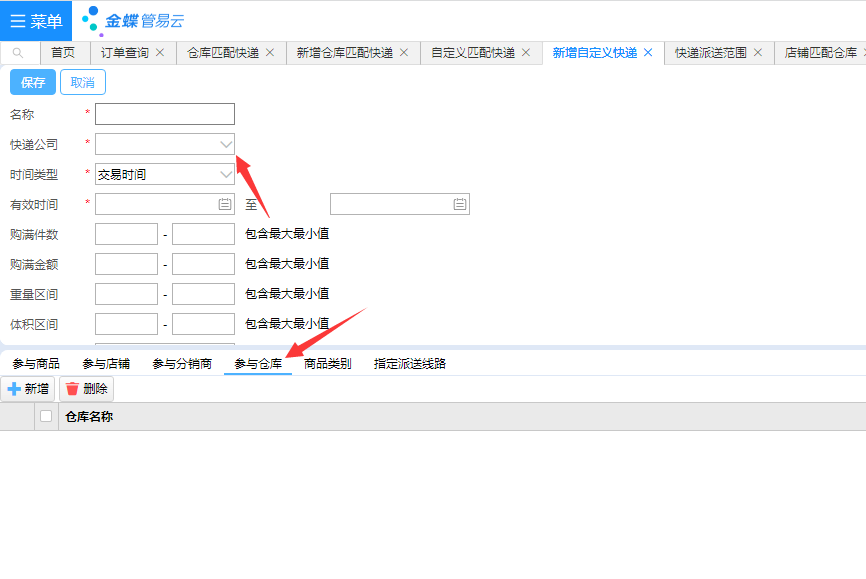Expand the 时间类型 dropdown
This screenshot has width=866, height=579.
pyautogui.click(x=226, y=174)
